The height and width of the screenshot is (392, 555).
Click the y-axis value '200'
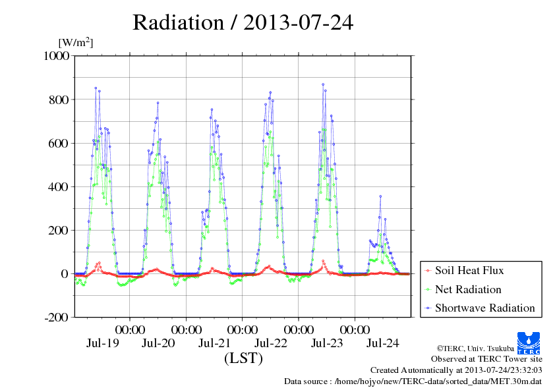(x=59, y=231)
